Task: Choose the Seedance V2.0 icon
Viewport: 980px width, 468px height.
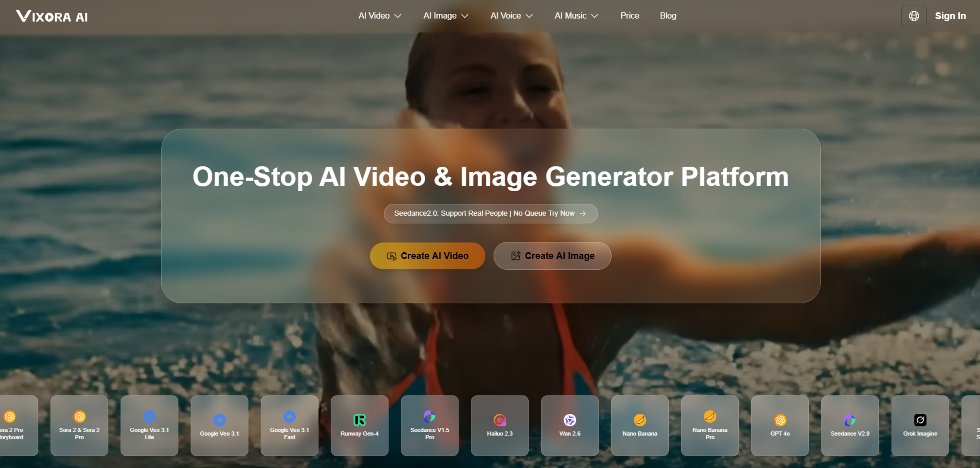Action: (x=850, y=420)
